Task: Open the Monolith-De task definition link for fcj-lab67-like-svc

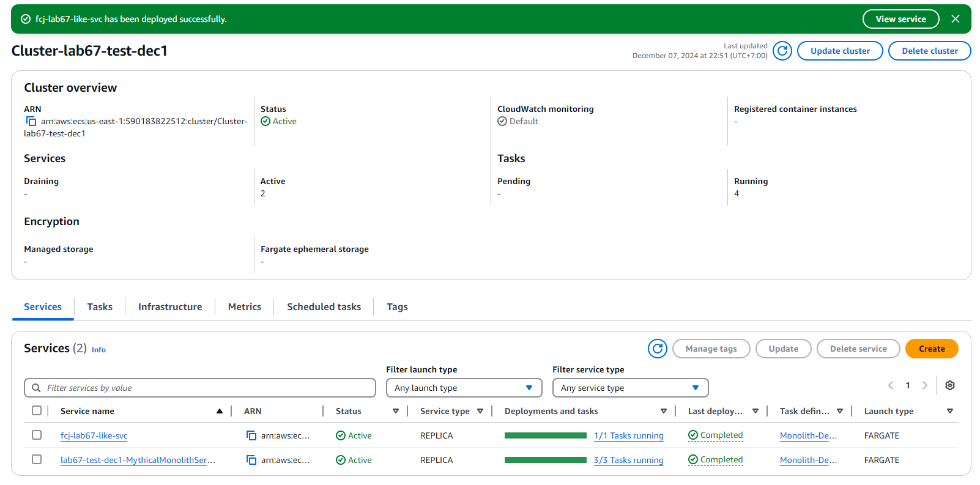Action: pyautogui.click(x=809, y=435)
